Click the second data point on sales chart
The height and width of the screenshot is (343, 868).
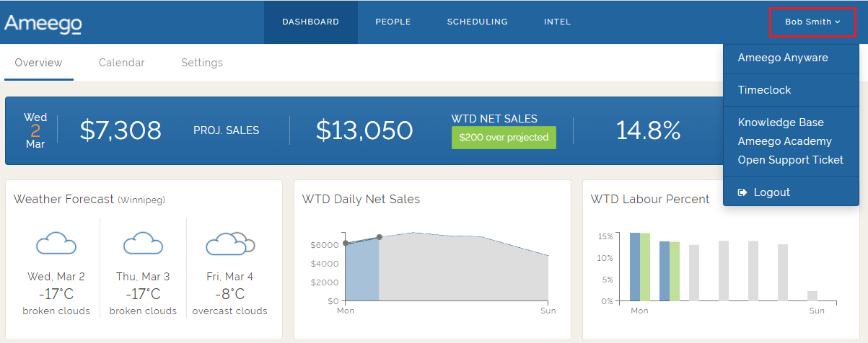pos(380,237)
